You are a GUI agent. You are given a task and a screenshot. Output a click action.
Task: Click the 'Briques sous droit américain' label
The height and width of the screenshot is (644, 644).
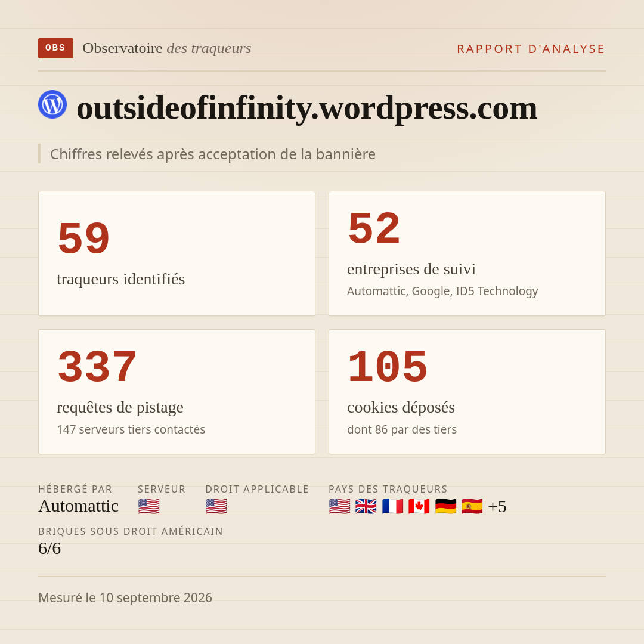coord(131,531)
